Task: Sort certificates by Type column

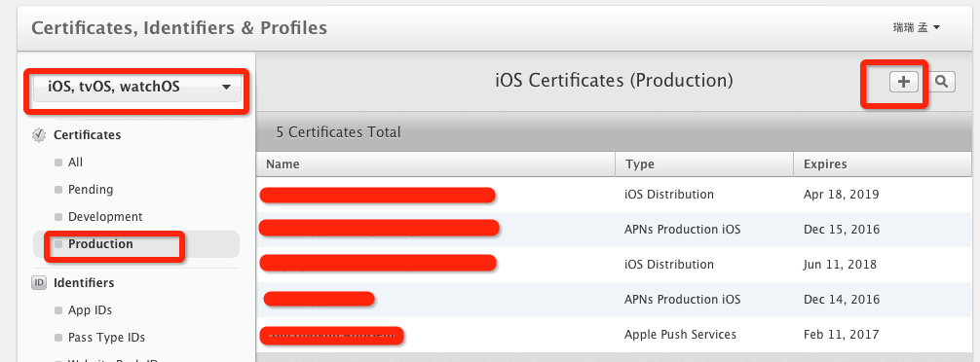Action: tap(704, 164)
